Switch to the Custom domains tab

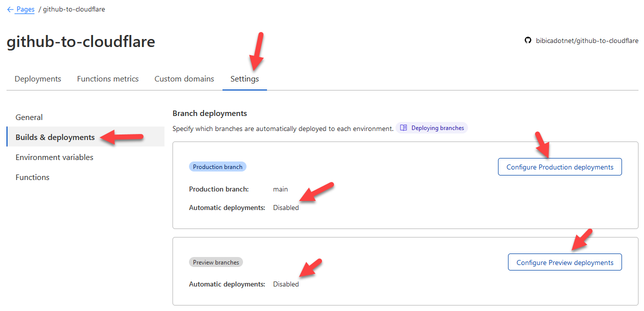[184, 78]
